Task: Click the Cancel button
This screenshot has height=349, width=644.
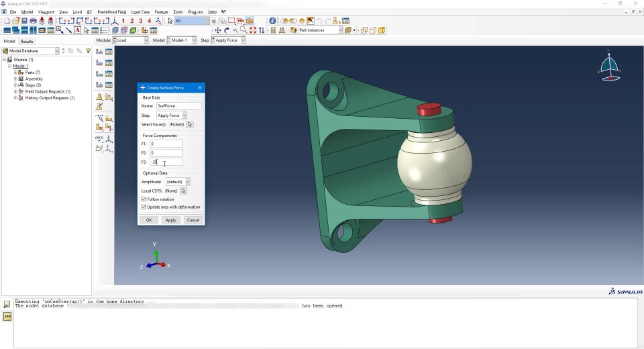Action: click(x=193, y=220)
